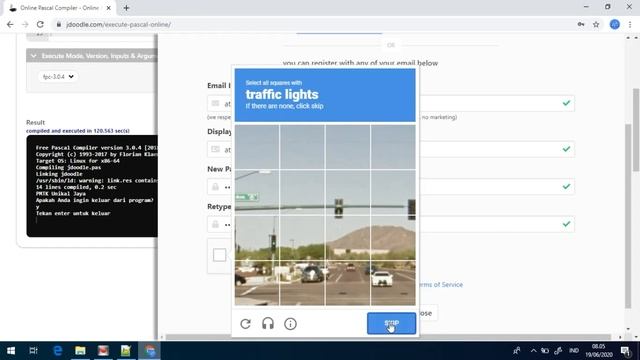Screen dimensions: 640x360
Task: Bookmark this page with star icon
Action: (596, 24)
